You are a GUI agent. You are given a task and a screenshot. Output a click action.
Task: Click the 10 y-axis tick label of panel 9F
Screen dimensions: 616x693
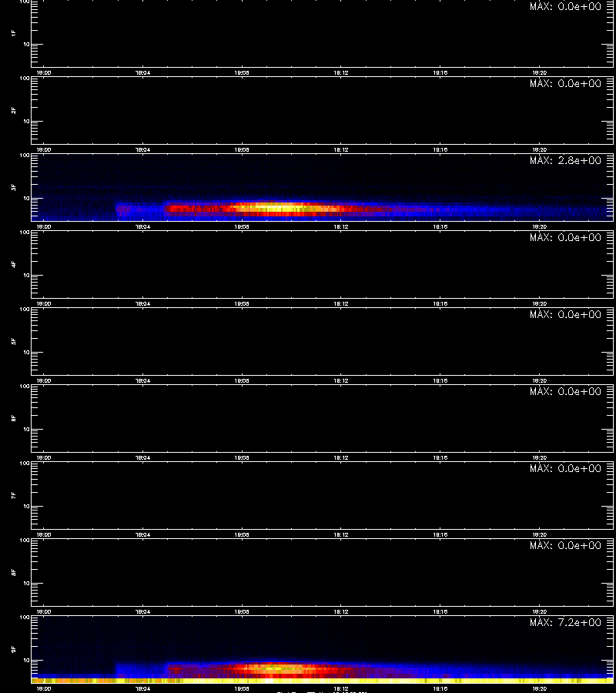[26, 661]
